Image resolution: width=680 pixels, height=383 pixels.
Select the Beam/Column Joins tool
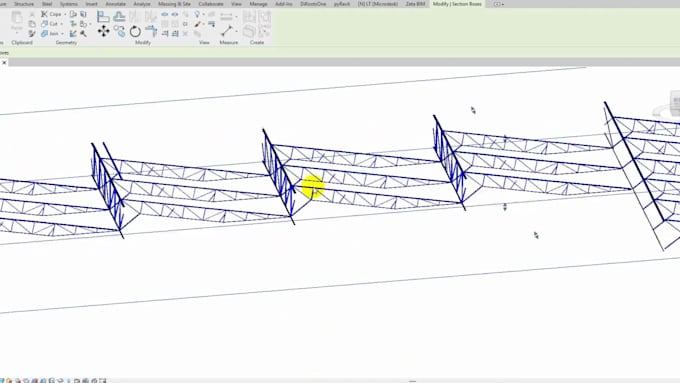coord(73,24)
